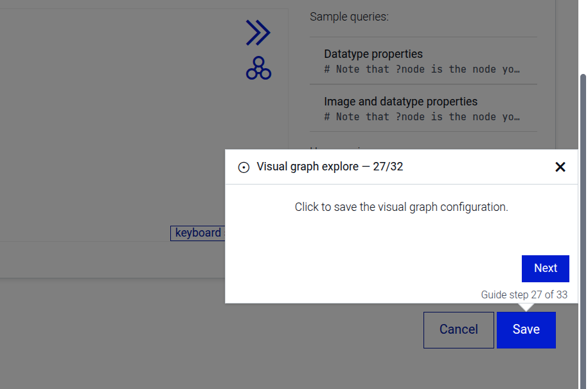Click the code snippet under Datatype properties
588x389 pixels.
coord(422,69)
